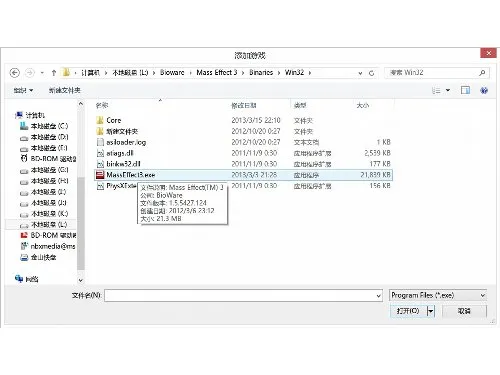
Task: Refresh the current folder view
Action: click(371, 73)
